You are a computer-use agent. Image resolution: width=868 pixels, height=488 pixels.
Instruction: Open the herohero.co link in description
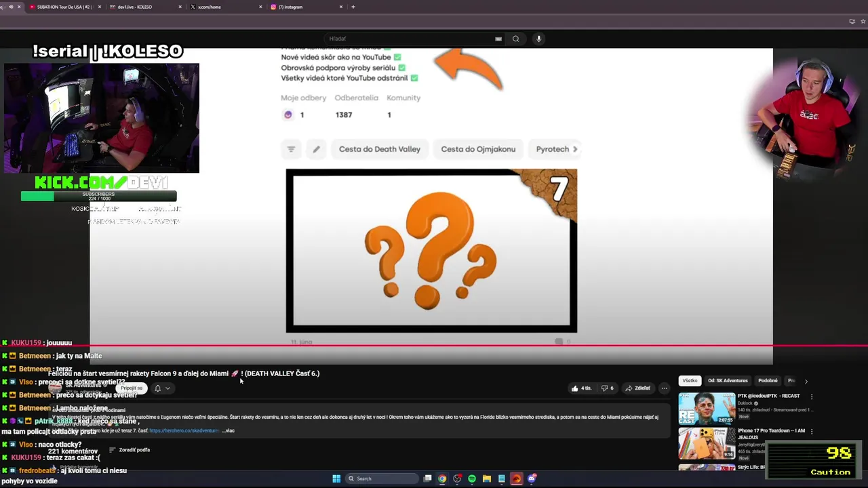pyautogui.click(x=184, y=430)
